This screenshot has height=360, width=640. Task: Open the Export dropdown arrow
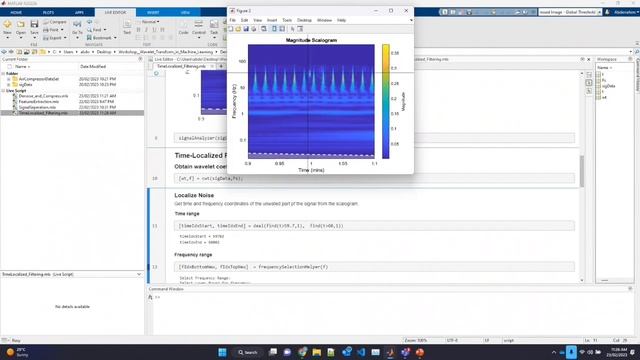coord(65,38)
